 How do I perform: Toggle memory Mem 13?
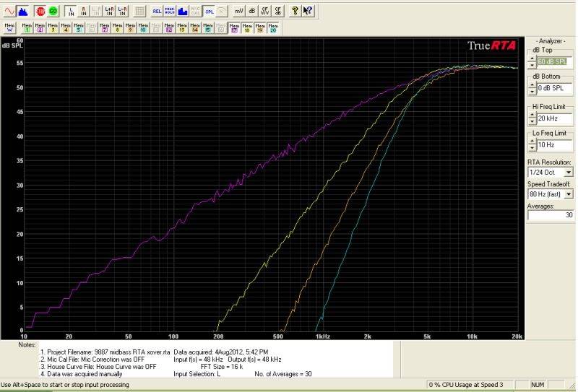pos(182,27)
